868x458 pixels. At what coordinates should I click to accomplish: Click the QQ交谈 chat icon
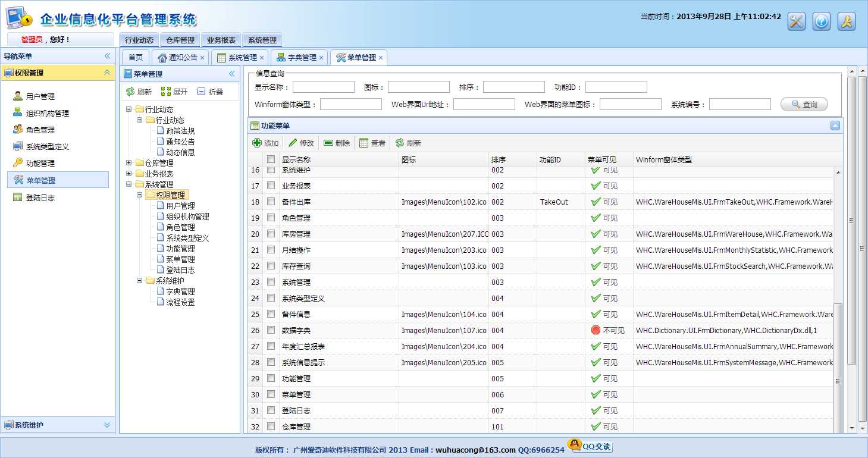click(590, 446)
